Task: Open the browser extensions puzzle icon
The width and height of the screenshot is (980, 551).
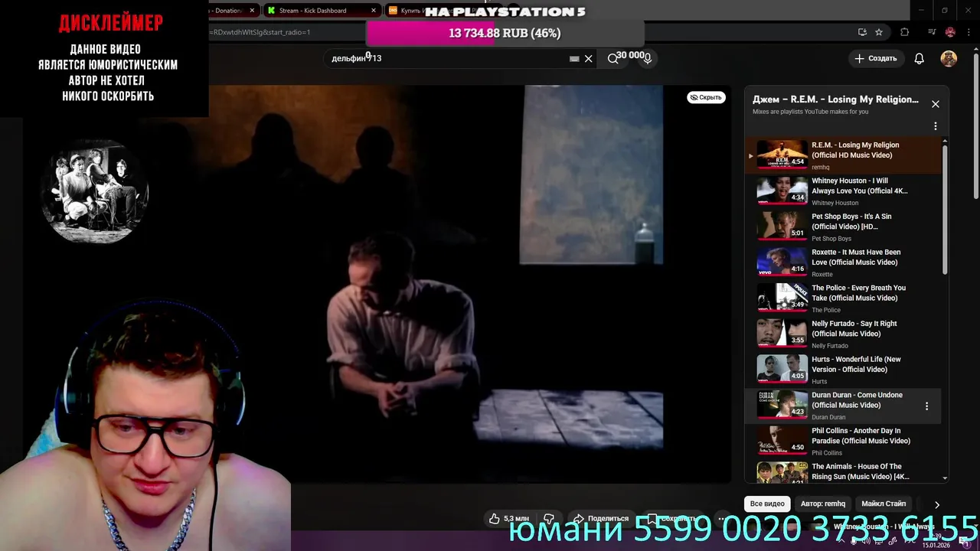Action: click(905, 32)
